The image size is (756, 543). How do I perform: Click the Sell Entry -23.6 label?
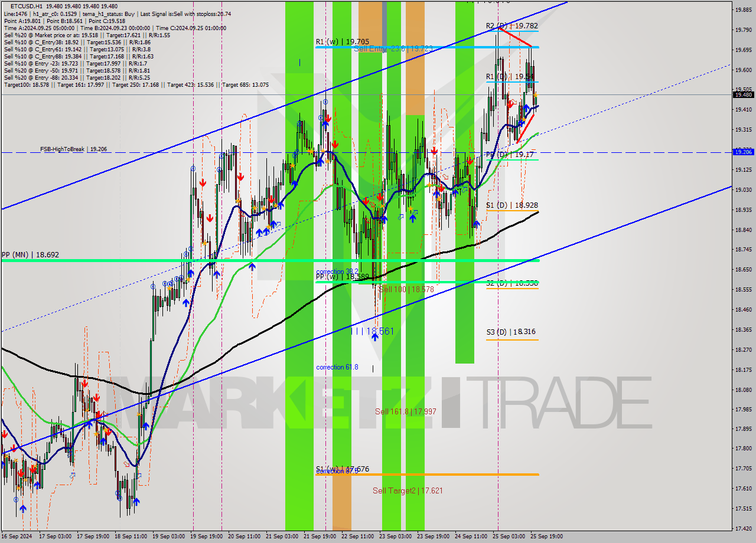(393, 49)
